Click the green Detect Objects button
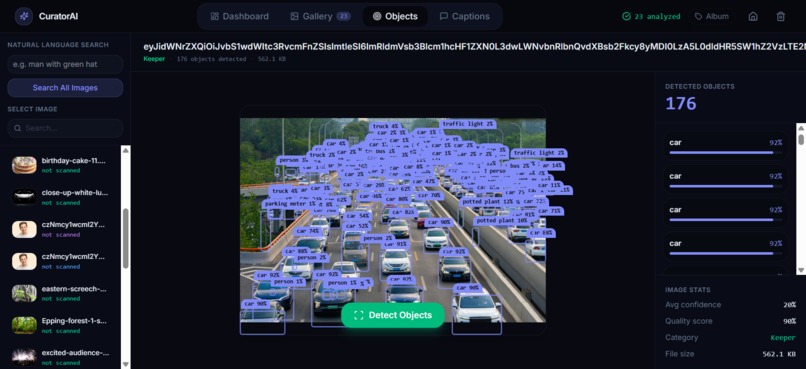The image size is (806, 369). tap(393, 315)
